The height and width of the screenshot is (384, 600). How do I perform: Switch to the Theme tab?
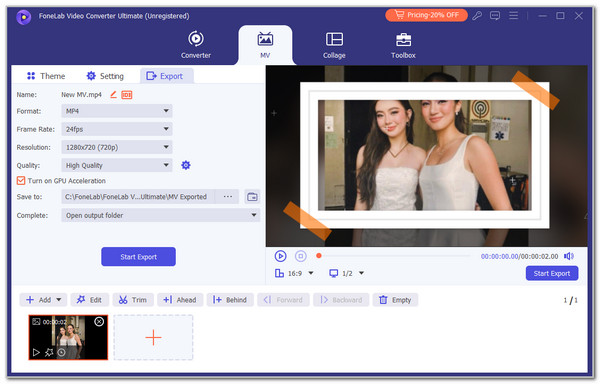[46, 76]
